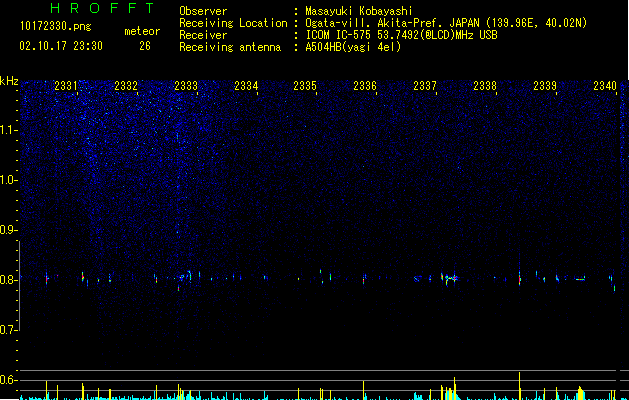Click the 2335 time marker
This screenshot has width=629, height=400.
click(305, 86)
